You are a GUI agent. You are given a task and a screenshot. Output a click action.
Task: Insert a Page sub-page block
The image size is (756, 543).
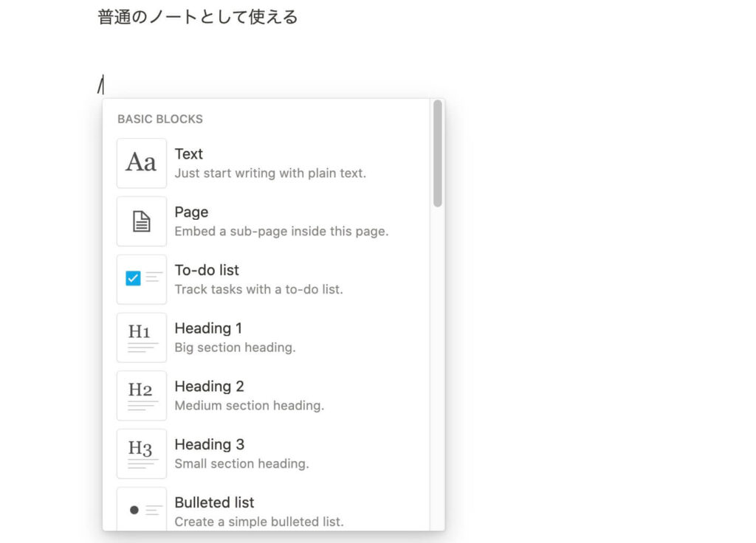[266, 221]
